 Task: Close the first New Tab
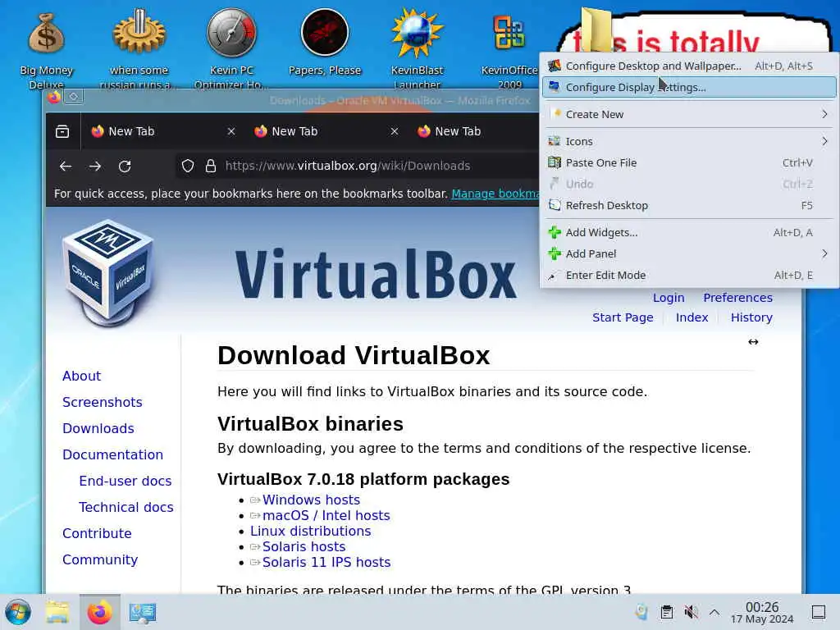click(231, 131)
